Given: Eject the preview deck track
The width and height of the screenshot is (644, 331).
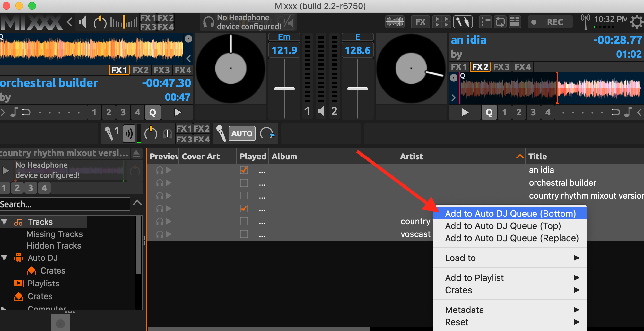Looking at the screenshot, I should tap(136, 153).
